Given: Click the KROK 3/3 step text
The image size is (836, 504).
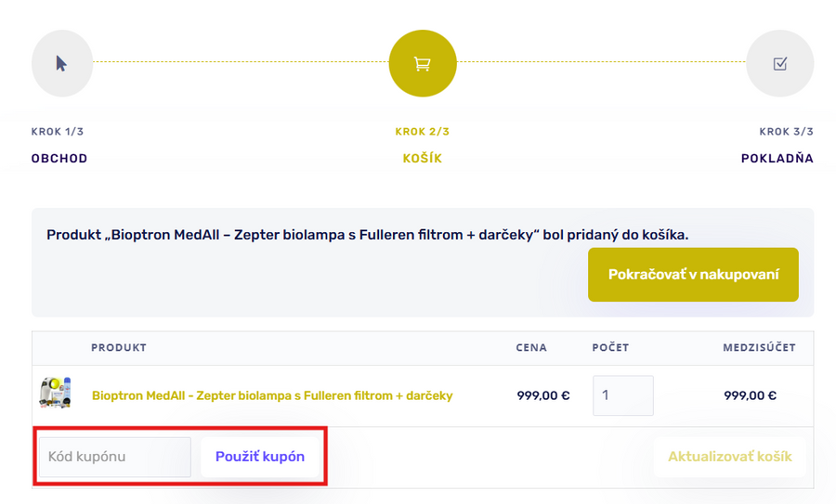Looking at the screenshot, I should 786,132.
